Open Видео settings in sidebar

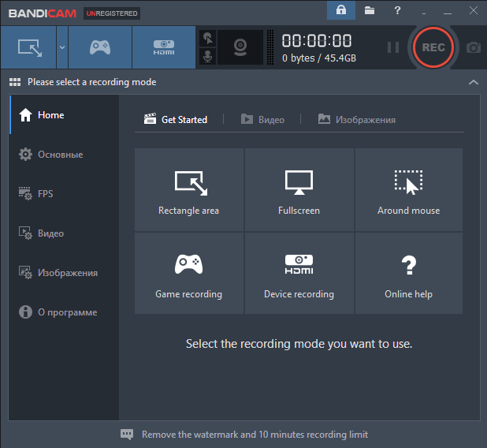64,233
